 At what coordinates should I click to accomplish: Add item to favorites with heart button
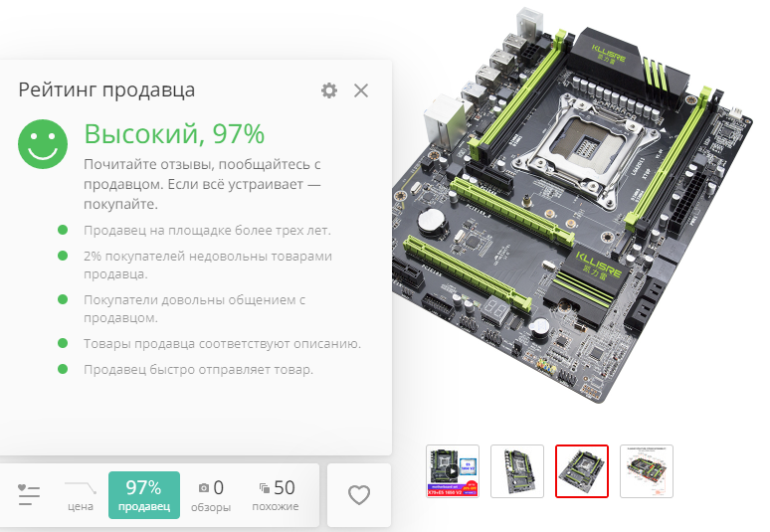coord(359,495)
